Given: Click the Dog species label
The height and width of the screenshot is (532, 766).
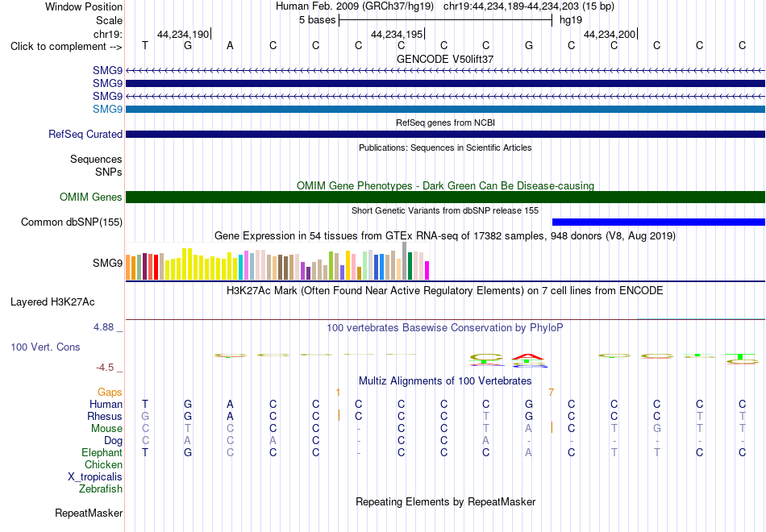Looking at the screenshot, I should click(113, 441).
